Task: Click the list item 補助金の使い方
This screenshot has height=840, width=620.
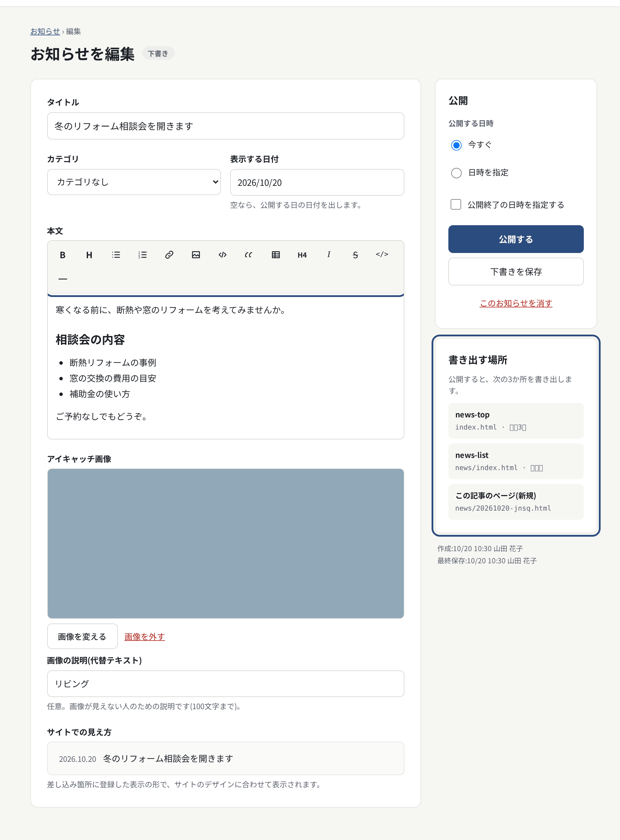Action: (x=100, y=394)
